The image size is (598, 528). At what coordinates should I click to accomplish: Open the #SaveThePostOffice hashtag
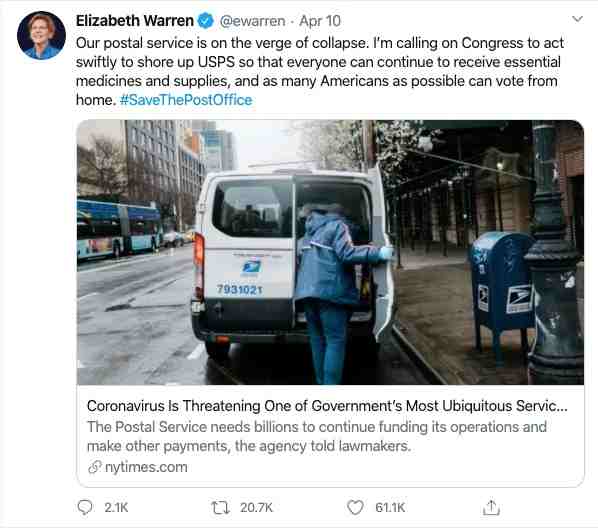[186, 100]
